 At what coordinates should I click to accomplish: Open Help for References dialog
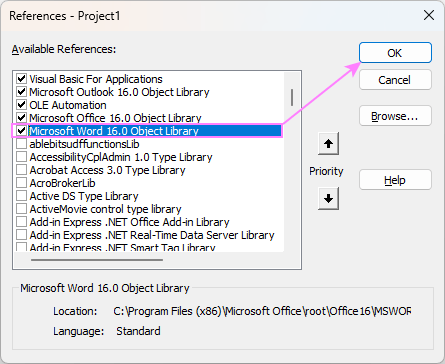pyautogui.click(x=395, y=180)
